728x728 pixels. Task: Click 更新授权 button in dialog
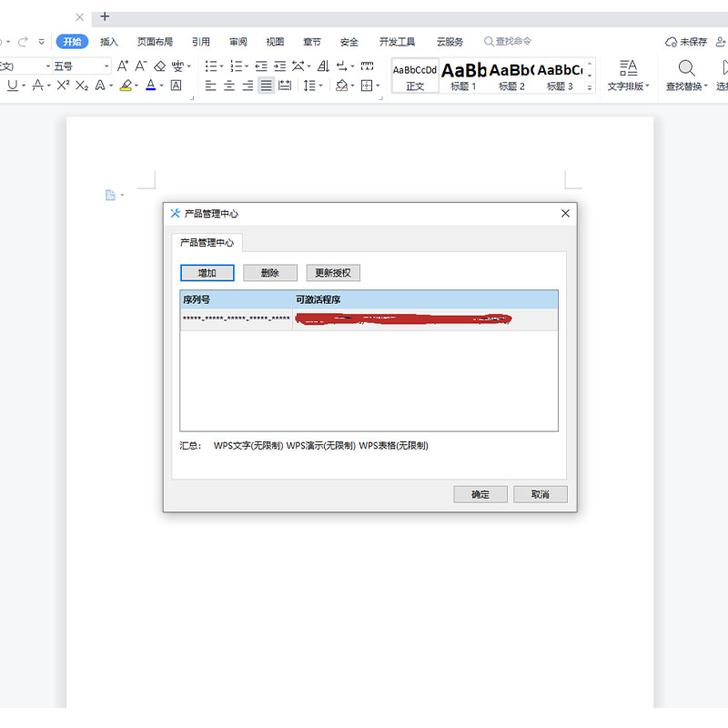pyautogui.click(x=333, y=272)
